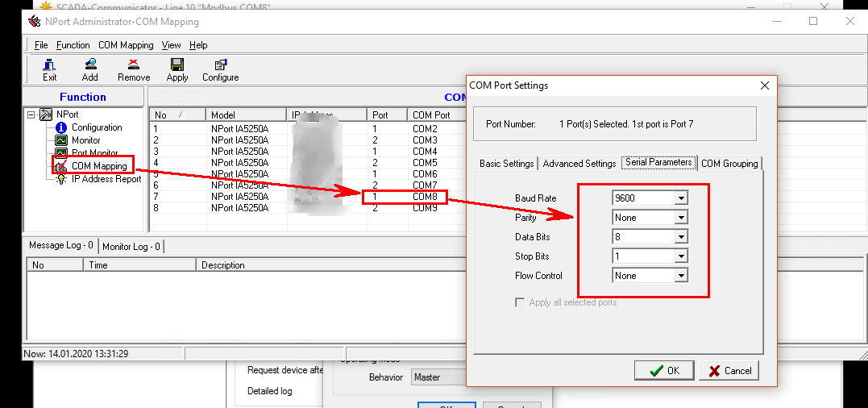Viewport: 868px width, 408px height.
Task: Open the Help menu
Action: (198, 45)
